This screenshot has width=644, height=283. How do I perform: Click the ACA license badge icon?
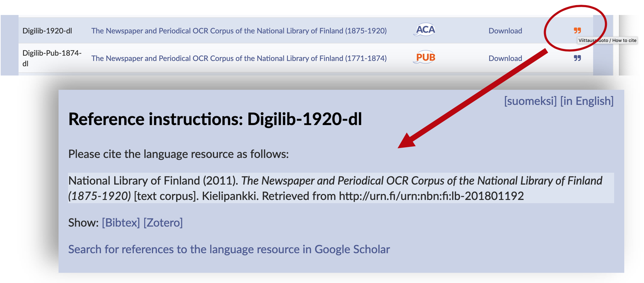click(x=425, y=30)
